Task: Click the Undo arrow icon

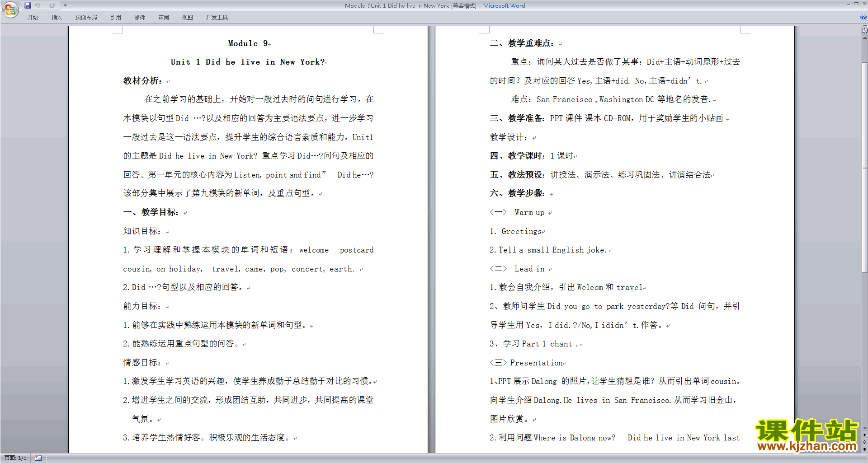Action: pyautogui.click(x=38, y=5)
